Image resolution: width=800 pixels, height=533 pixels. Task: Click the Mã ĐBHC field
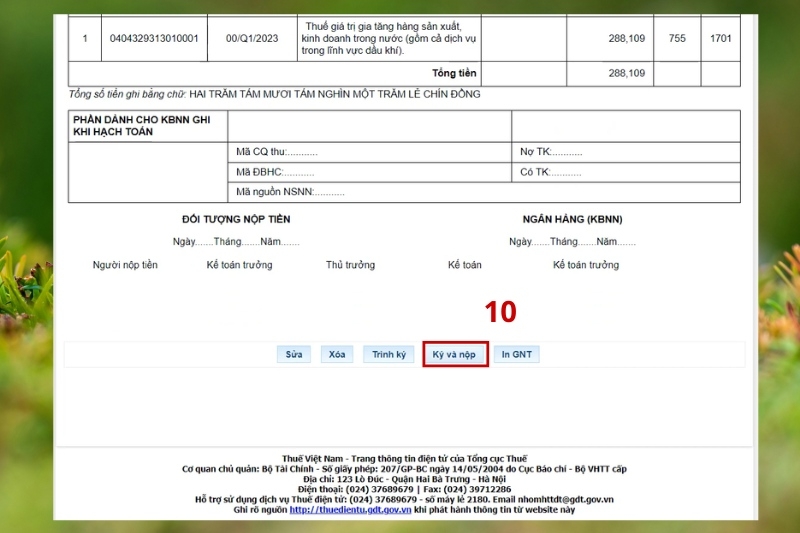tap(369, 172)
